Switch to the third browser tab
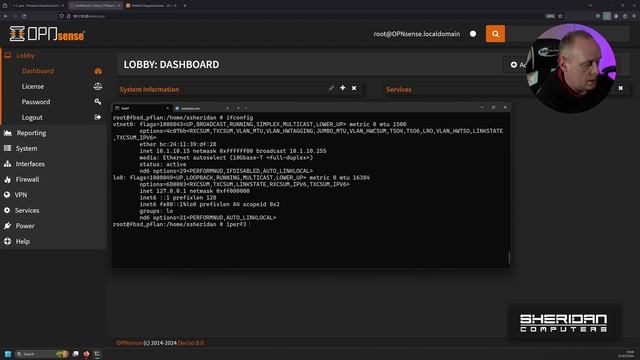 click(152, 5)
